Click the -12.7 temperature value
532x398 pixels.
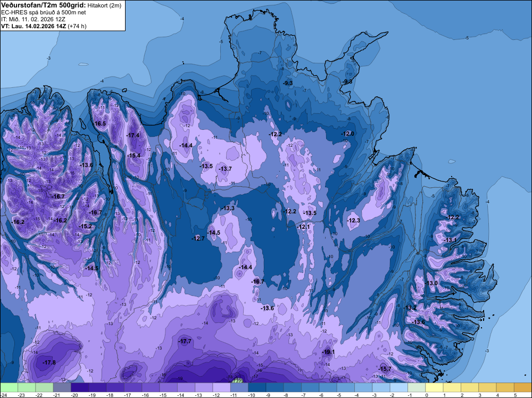click(x=198, y=238)
